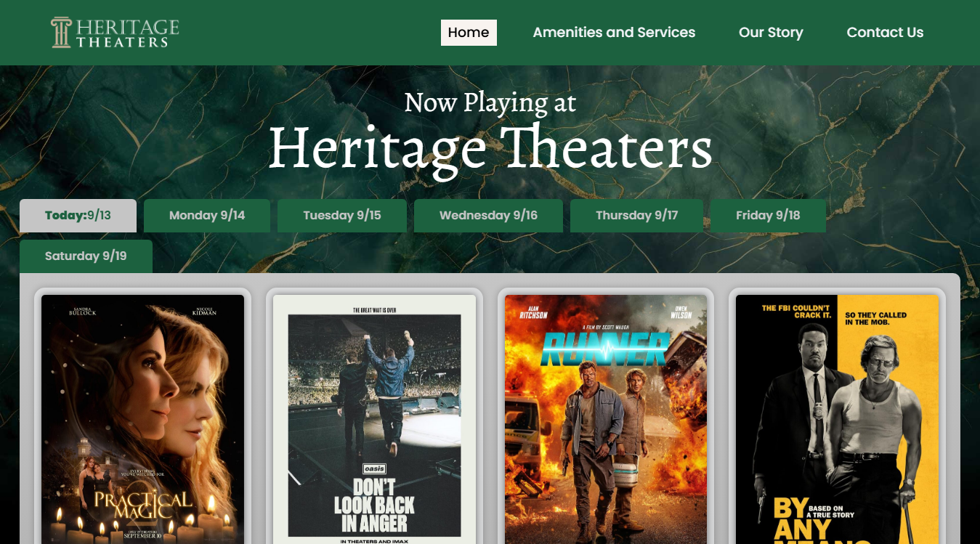Switch to Monday 9/14 showtimes
Image resolution: width=980 pixels, height=544 pixels.
(207, 216)
